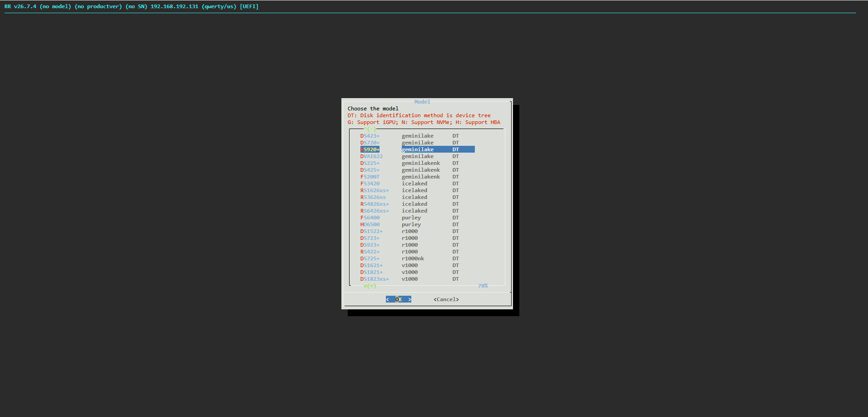Pick the DS1522+ r1000 model
This screenshot has width=868, height=417.
click(x=418, y=231)
